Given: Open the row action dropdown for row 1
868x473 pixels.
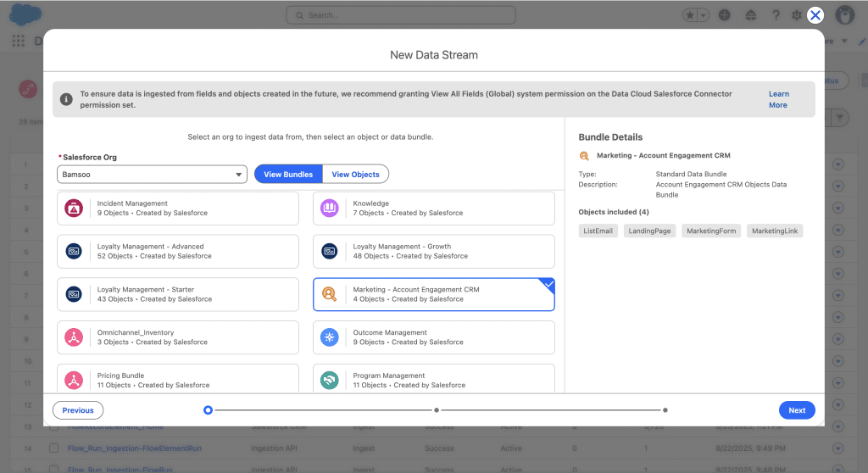Looking at the screenshot, I should tap(838, 164).
